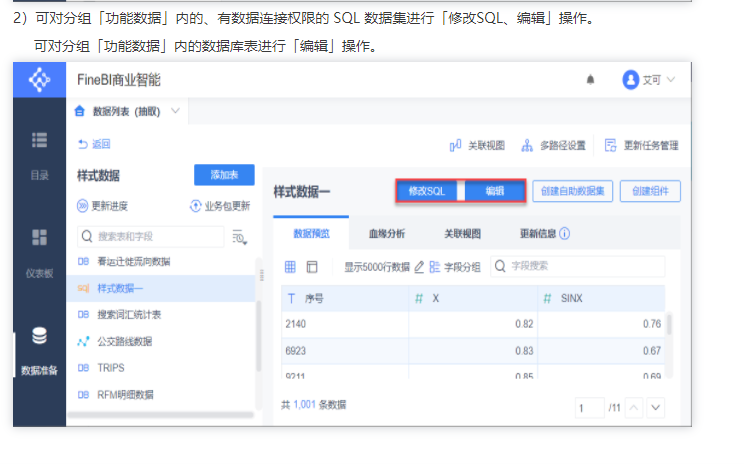Screen dimensions: 744x464
Task: Select 搜索词汇统计表 table
Action: pos(160,315)
